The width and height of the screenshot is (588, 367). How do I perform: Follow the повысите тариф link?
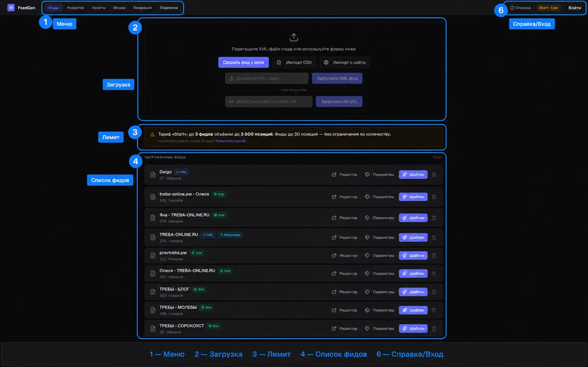click(x=230, y=141)
